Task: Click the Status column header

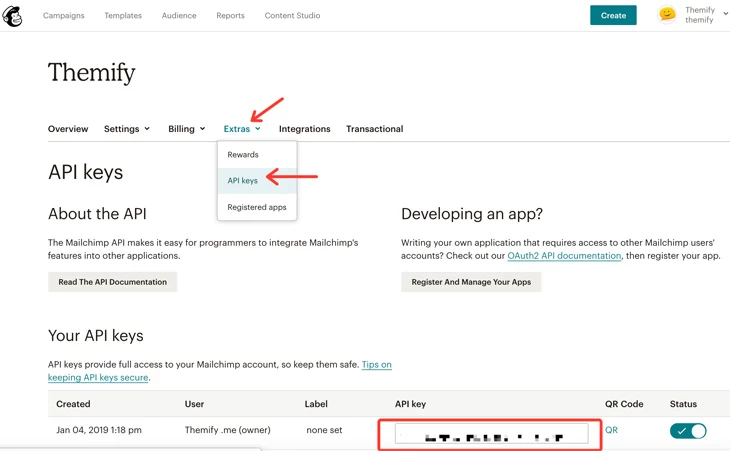Action: pyautogui.click(x=683, y=404)
